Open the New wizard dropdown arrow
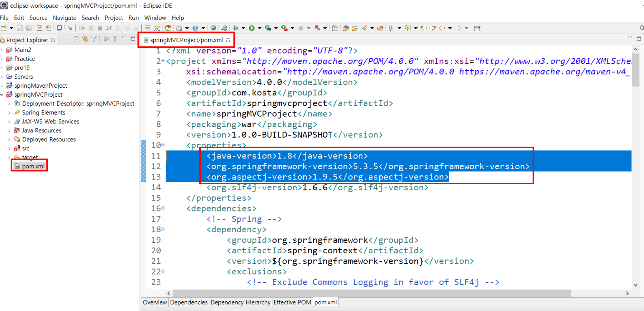This screenshot has height=311, width=644. (11, 28)
